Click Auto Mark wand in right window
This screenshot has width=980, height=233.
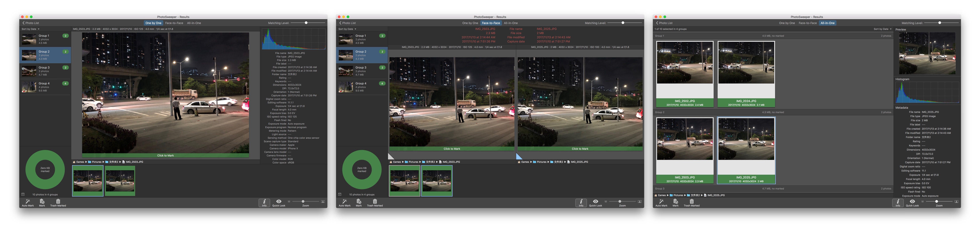(x=661, y=201)
